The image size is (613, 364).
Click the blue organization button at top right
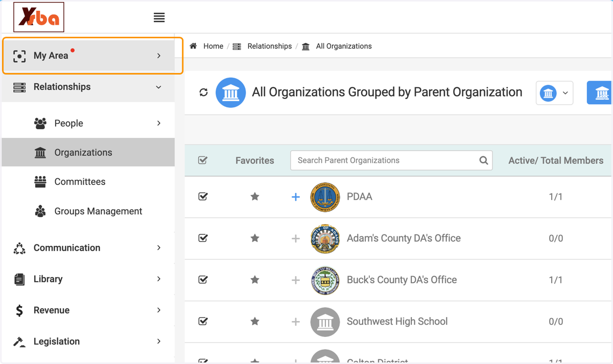tap(600, 92)
